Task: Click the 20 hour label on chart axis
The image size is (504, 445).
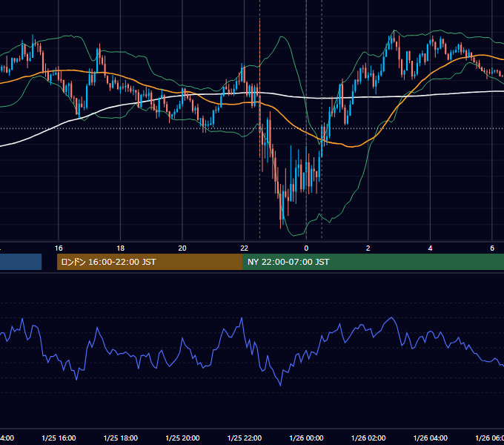Action: pyautogui.click(x=182, y=248)
